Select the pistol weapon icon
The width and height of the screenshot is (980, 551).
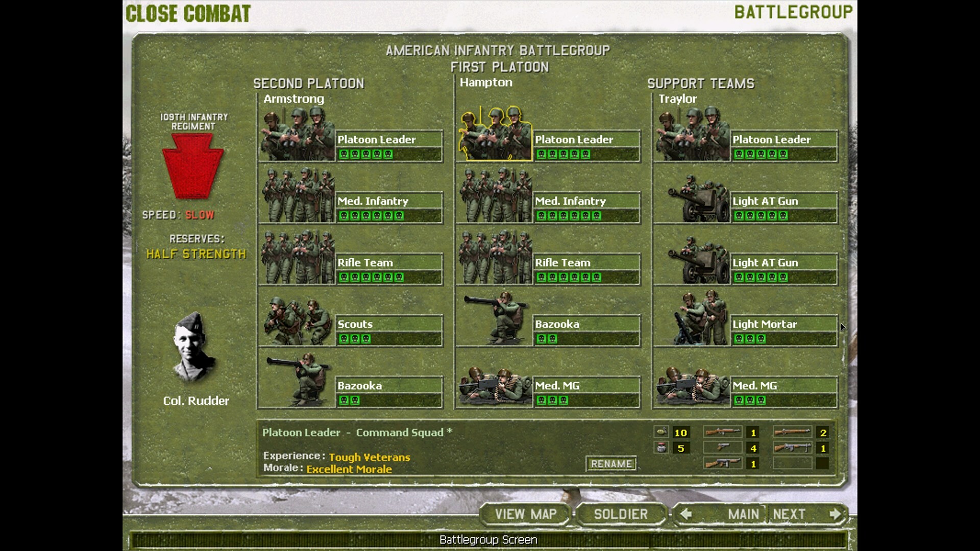(x=723, y=448)
